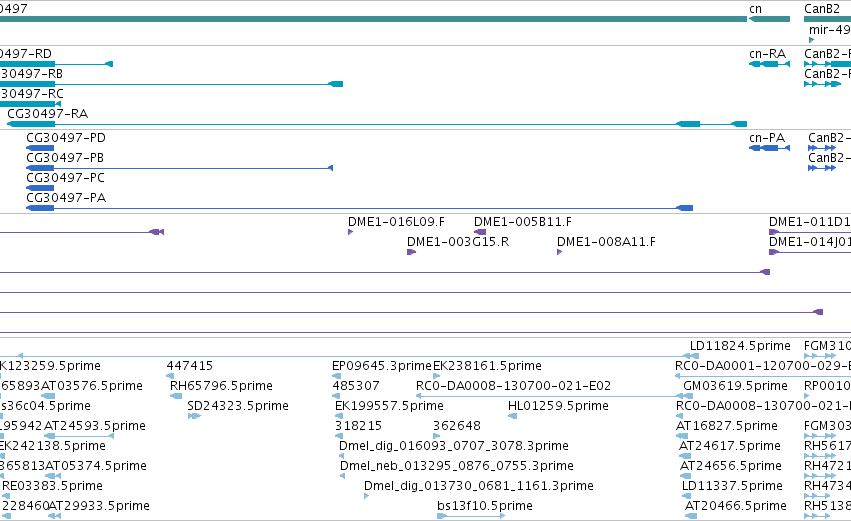The image size is (851, 521).
Task: Open Dmel_dig_013730_0681_1161.3prime label
Action: [x=479, y=487]
